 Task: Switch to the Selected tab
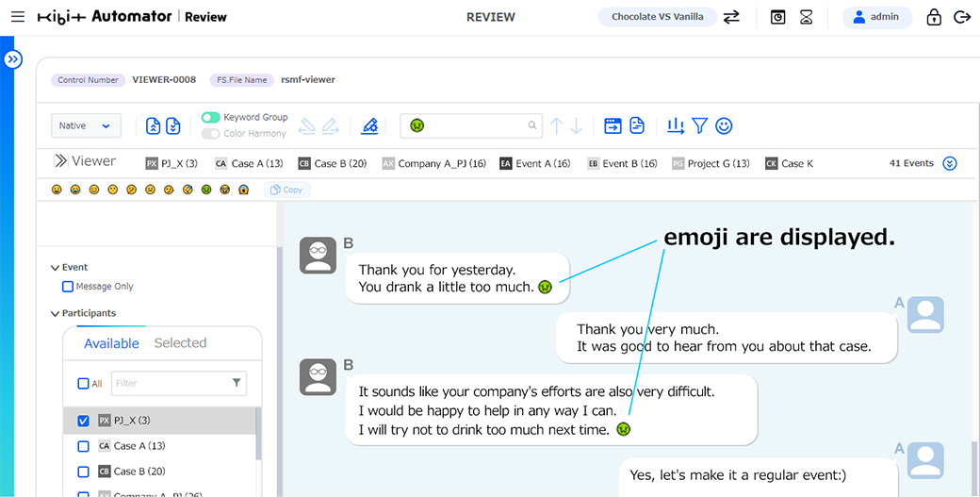[180, 342]
